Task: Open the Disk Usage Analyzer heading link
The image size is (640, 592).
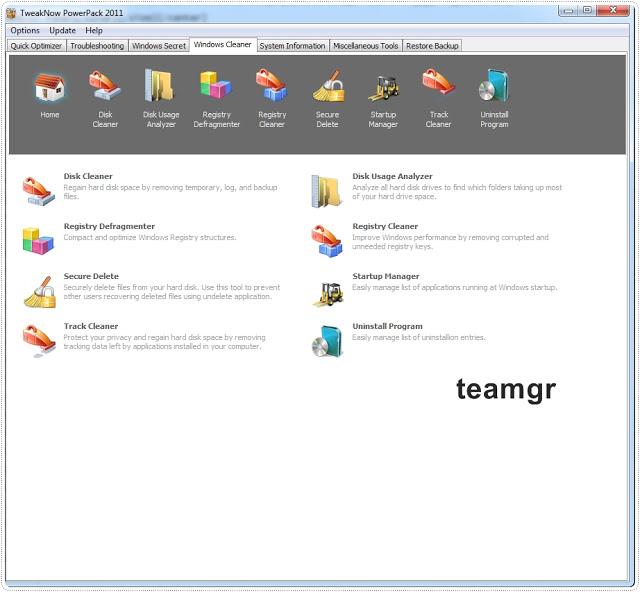Action: click(x=392, y=176)
